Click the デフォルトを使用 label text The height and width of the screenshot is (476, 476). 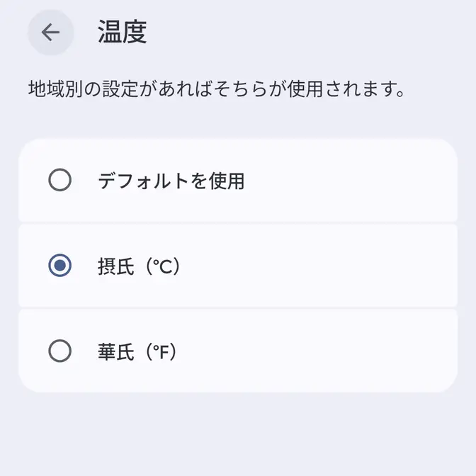click(171, 181)
